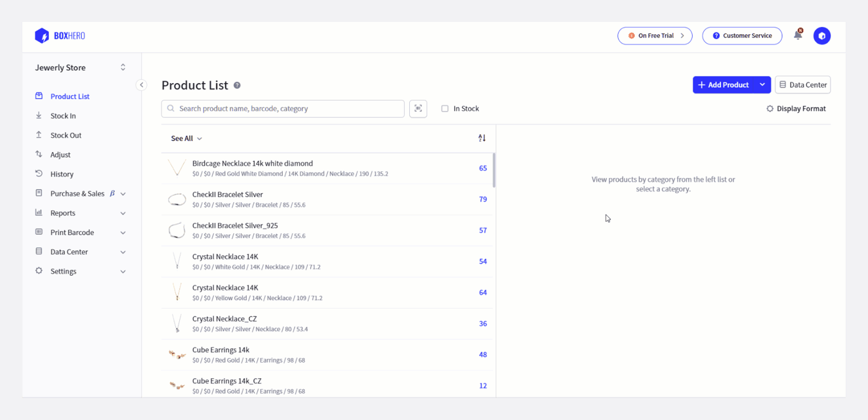This screenshot has height=420, width=868.
Task: Open Display Format settings
Action: (x=796, y=109)
